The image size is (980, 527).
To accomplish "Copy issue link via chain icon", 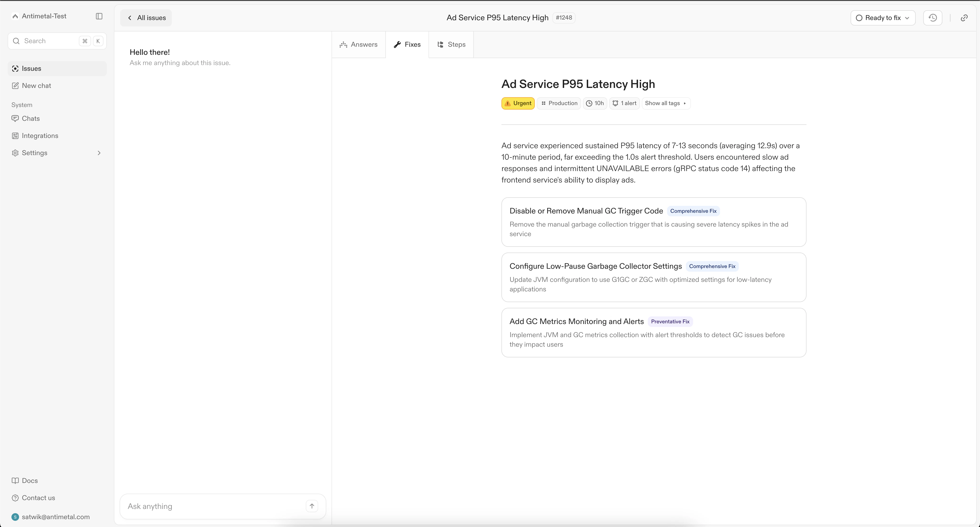I will (x=964, y=18).
